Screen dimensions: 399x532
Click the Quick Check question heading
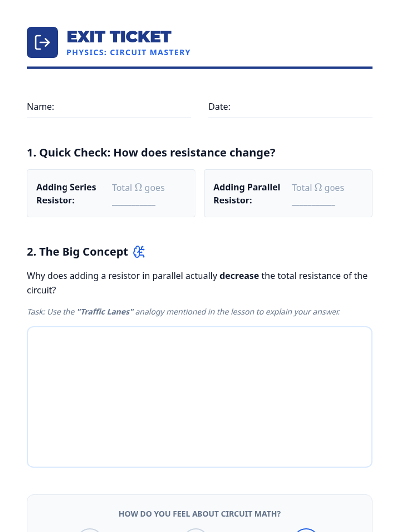point(151,153)
